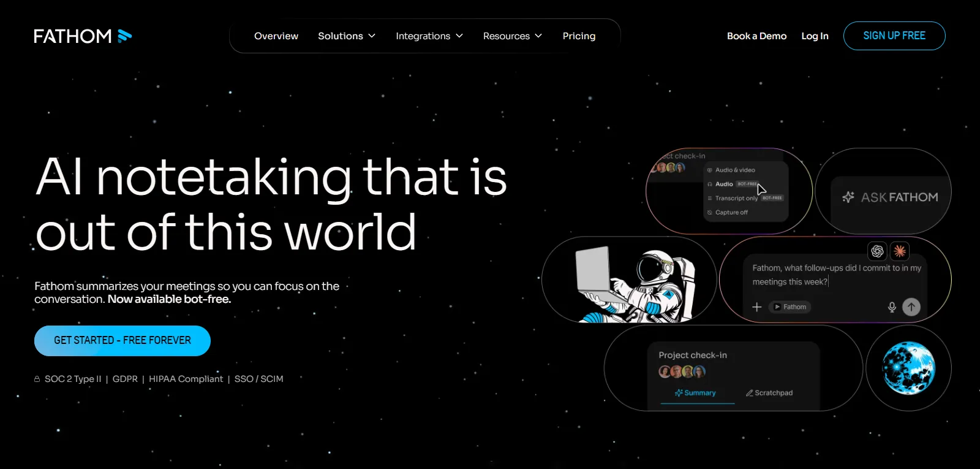Click the Fathom chip in prompt box
This screenshot has width=980, height=469.
[790, 307]
